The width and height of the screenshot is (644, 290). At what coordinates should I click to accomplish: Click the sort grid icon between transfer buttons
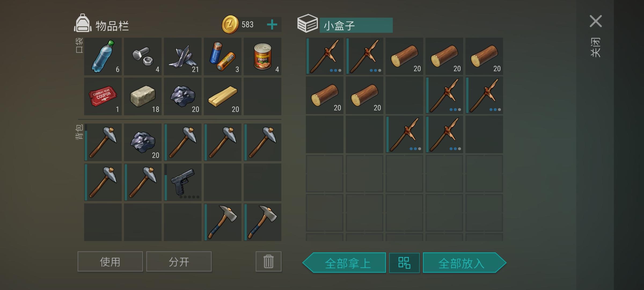tap(404, 263)
